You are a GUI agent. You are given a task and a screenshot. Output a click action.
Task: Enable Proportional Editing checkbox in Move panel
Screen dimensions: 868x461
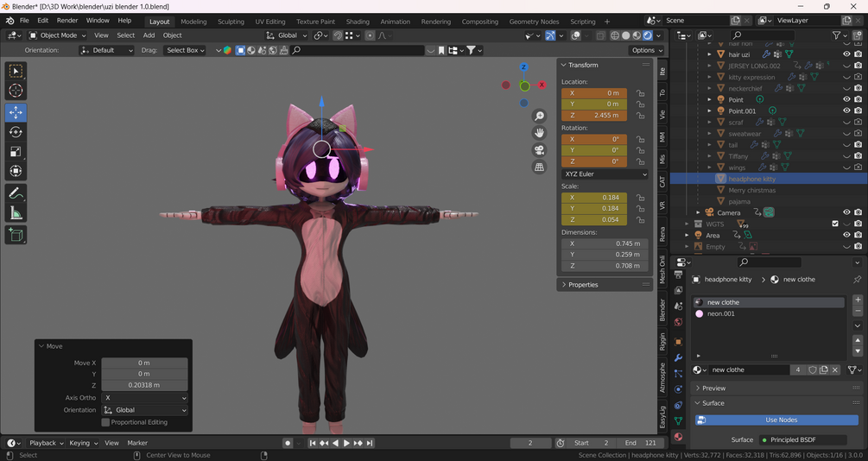105,422
